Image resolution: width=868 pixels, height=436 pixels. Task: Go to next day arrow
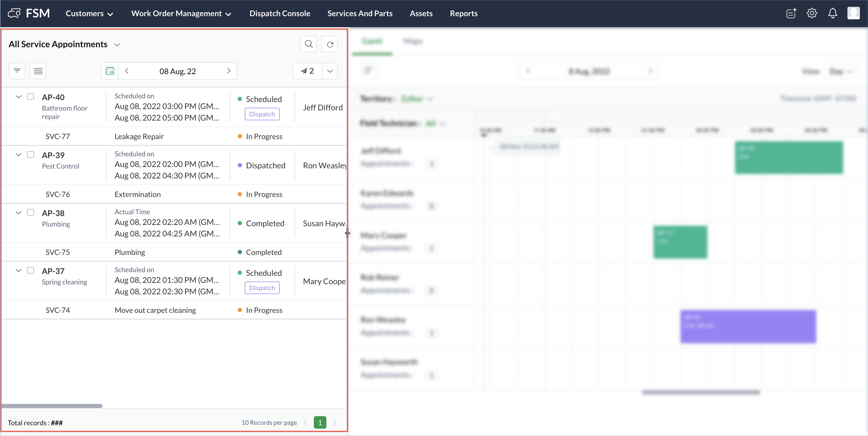point(229,71)
